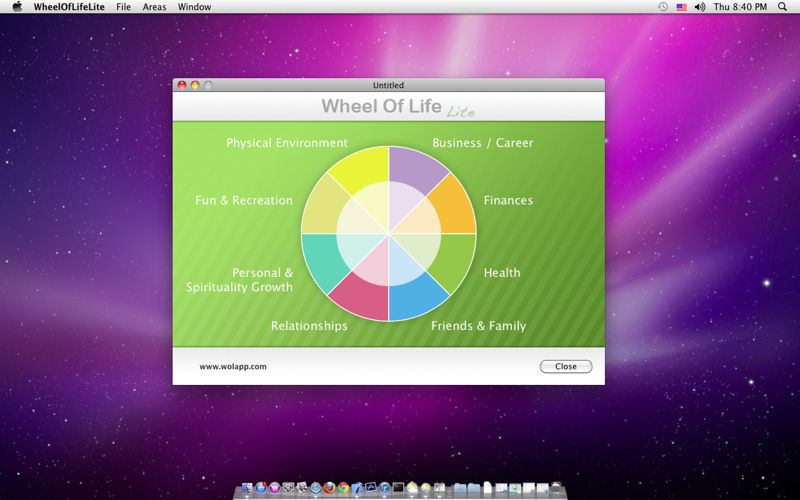This screenshot has height=500, width=800.
Task: Click the Business / Career label
Action: tap(483, 143)
